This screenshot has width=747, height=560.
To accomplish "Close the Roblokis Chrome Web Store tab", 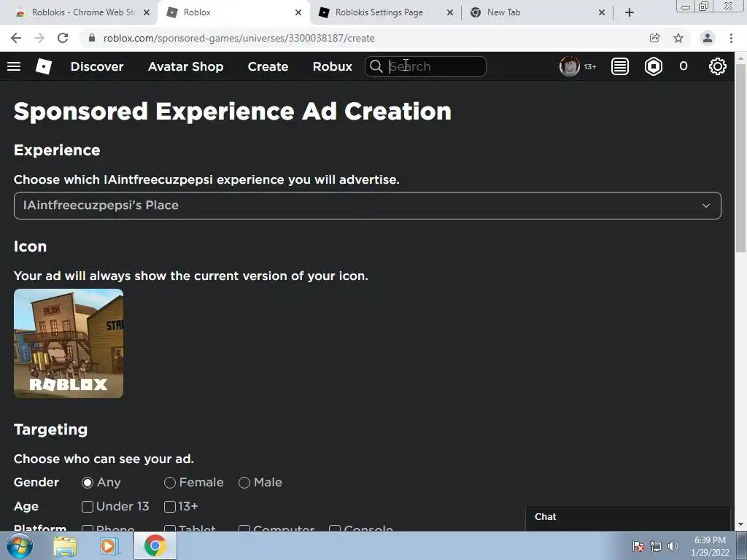I will click(147, 12).
